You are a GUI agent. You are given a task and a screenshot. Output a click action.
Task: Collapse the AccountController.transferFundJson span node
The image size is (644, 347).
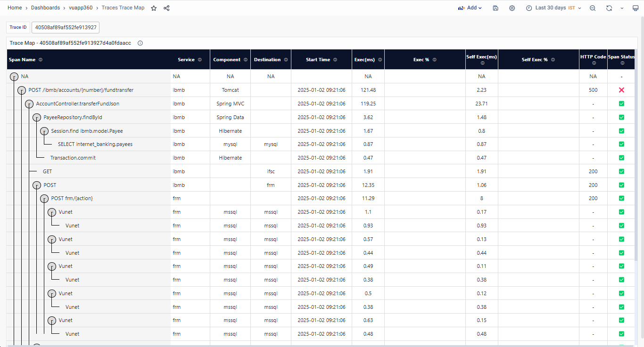[29, 104]
